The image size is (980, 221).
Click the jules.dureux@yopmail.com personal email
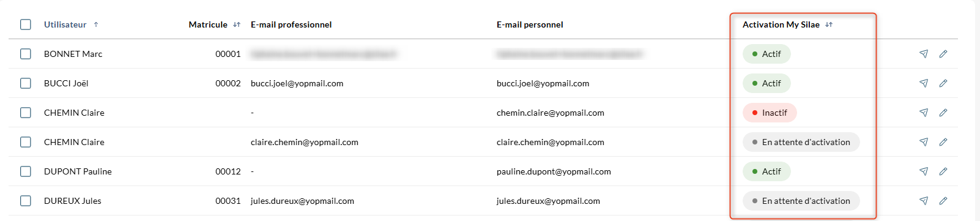point(548,201)
